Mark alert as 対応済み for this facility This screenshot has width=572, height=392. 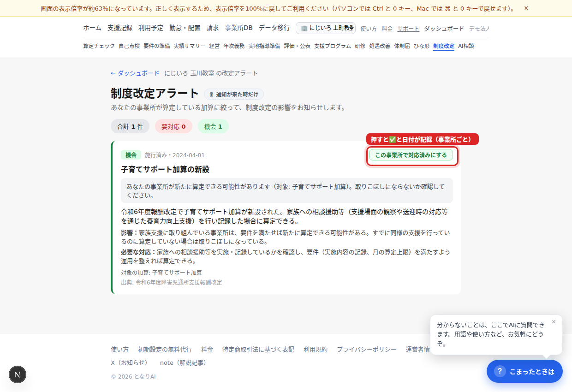point(411,155)
